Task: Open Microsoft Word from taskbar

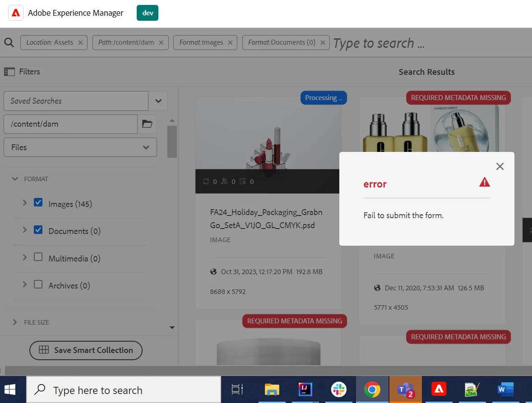Action: (505, 389)
